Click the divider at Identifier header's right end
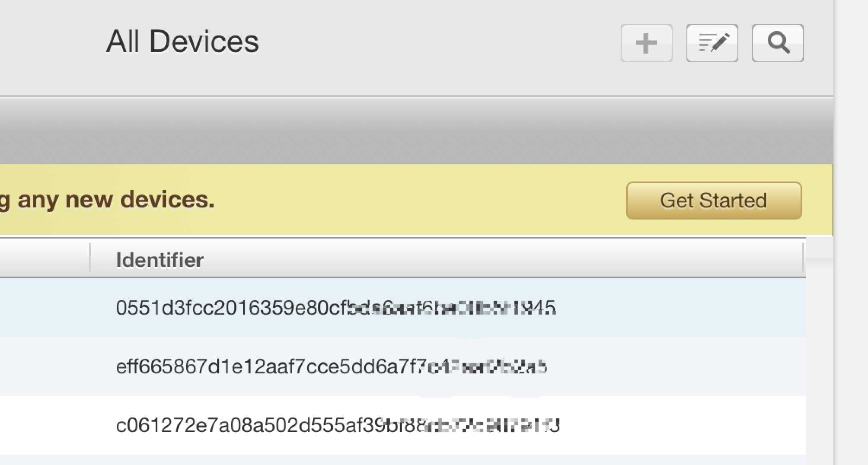This screenshot has height=465, width=868. pyautogui.click(x=803, y=258)
